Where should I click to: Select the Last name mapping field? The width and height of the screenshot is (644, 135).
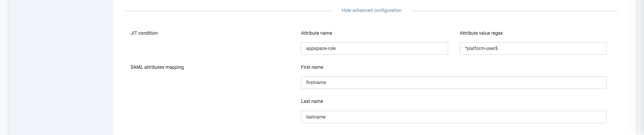[454, 117]
